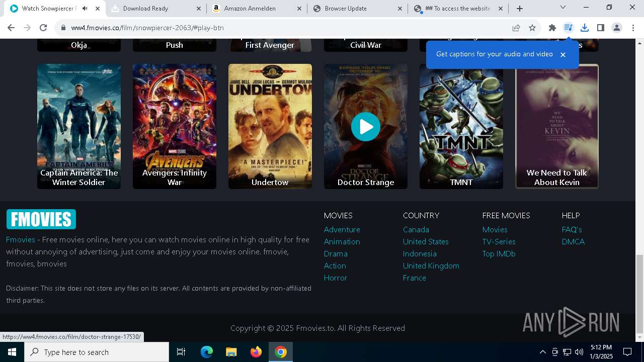Open the volume control tray icon
This screenshot has height=362, width=644.
click(579, 352)
